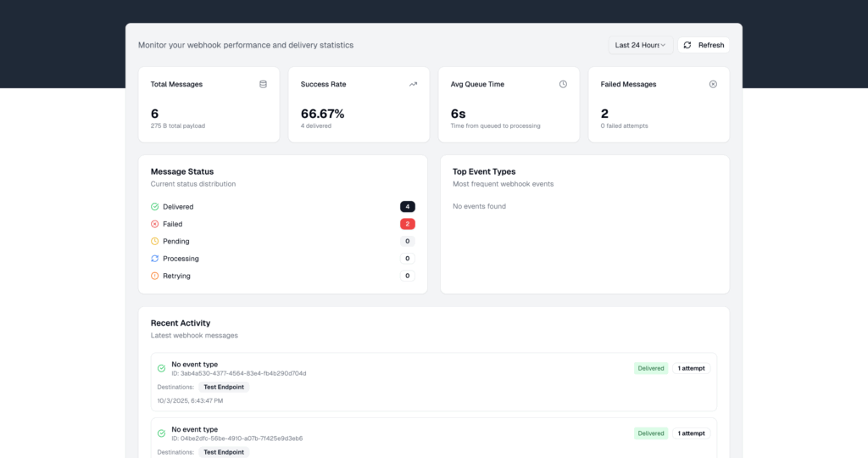Screen dimensions: 868x458
Task: Click the Delivered count badge showing 4
Action: pos(407,207)
